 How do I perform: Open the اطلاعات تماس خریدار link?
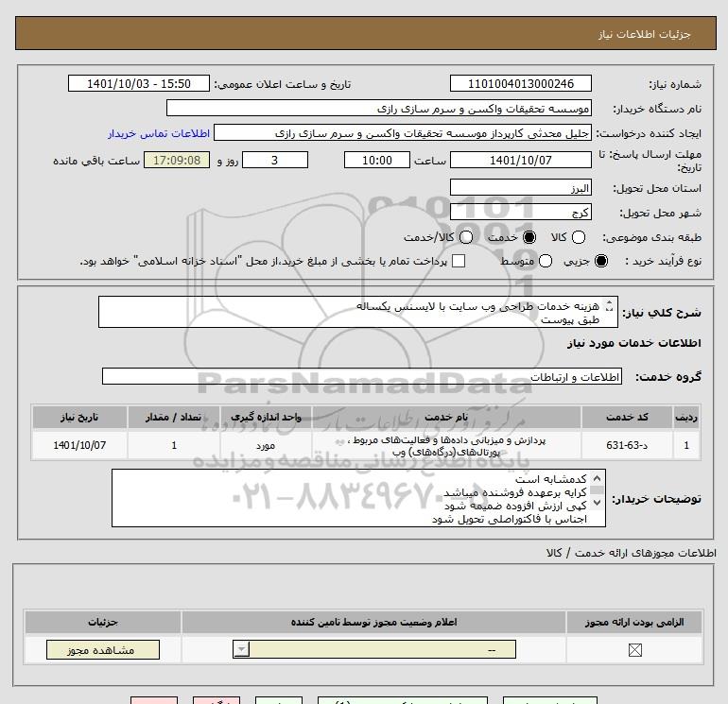(x=159, y=133)
